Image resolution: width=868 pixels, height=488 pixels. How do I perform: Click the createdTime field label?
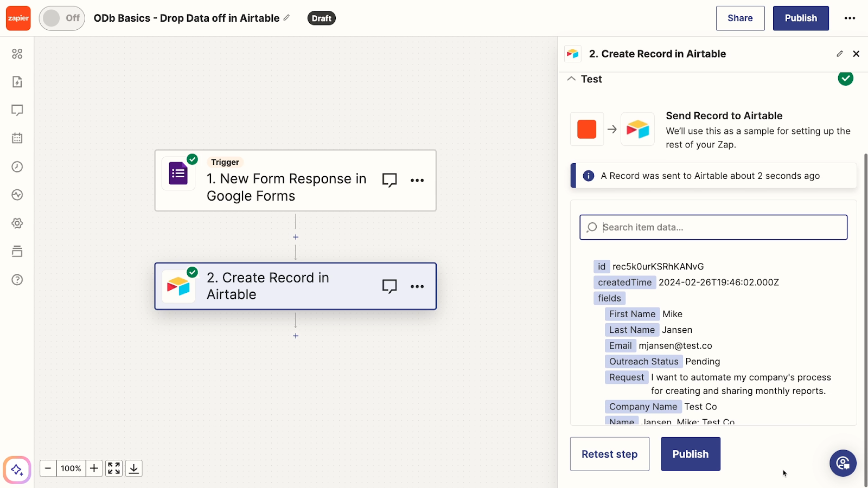click(625, 282)
